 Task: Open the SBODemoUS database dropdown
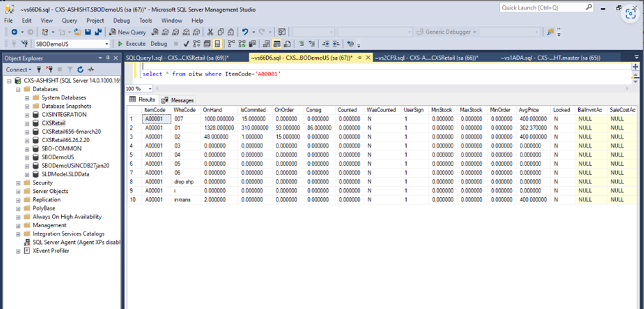click(x=107, y=44)
